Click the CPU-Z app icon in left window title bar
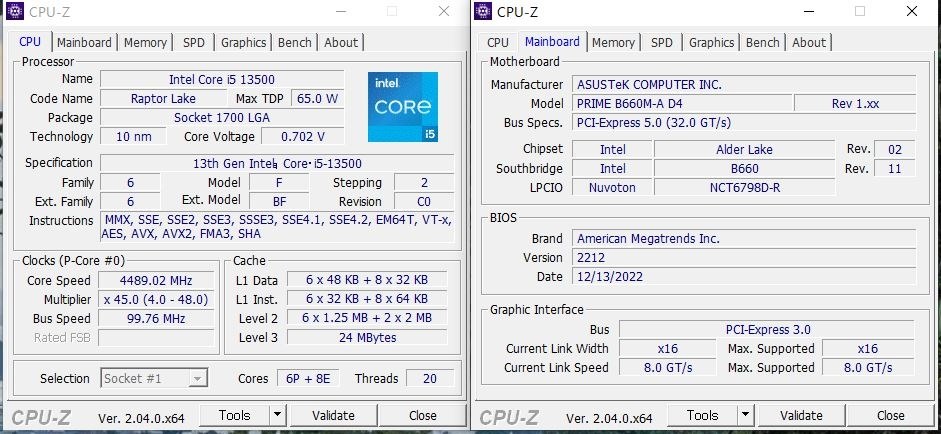This screenshot has width=941, height=434. 14,11
